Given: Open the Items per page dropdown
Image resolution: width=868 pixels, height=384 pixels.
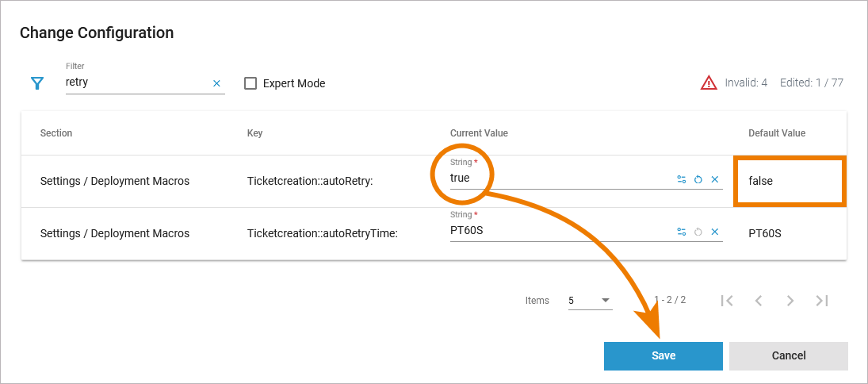Looking at the screenshot, I should click(x=590, y=301).
